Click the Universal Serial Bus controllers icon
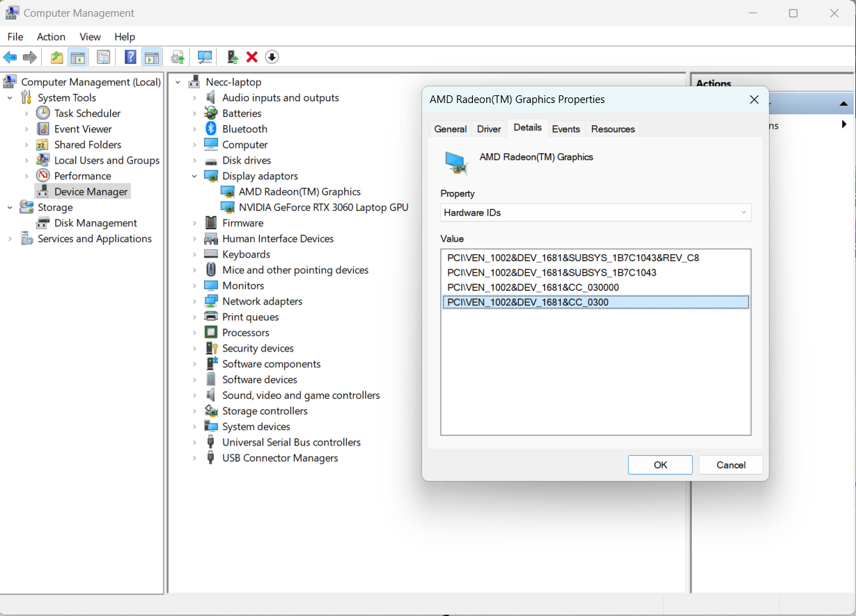 pyautogui.click(x=211, y=442)
